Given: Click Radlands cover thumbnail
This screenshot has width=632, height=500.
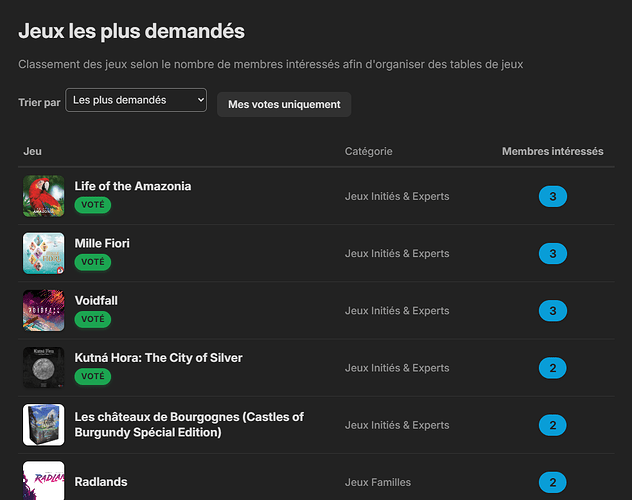Looking at the screenshot, I should point(44,481).
